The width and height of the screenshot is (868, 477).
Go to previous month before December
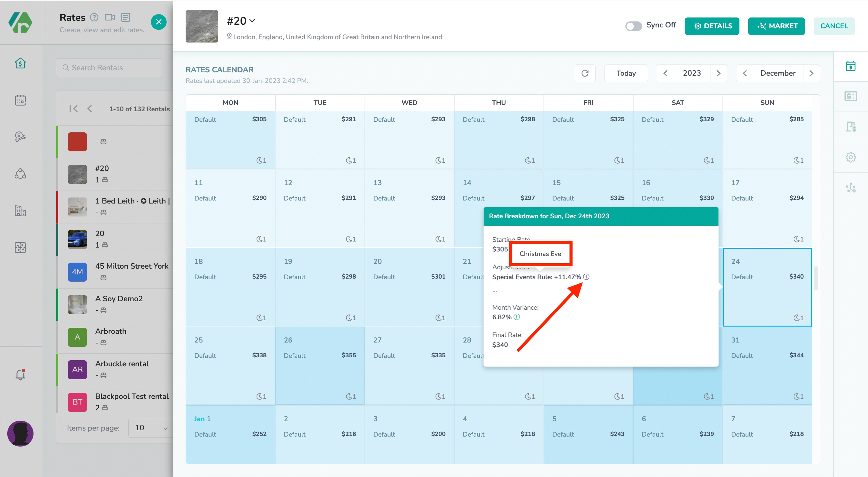click(x=745, y=73)
